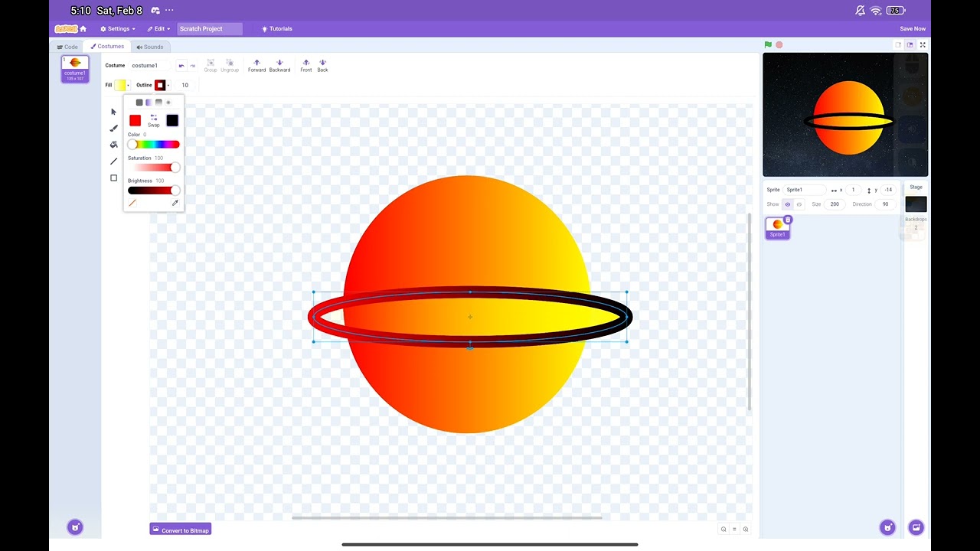Move shape Forward one layer

pyautogui.click(x=256, y=66)
